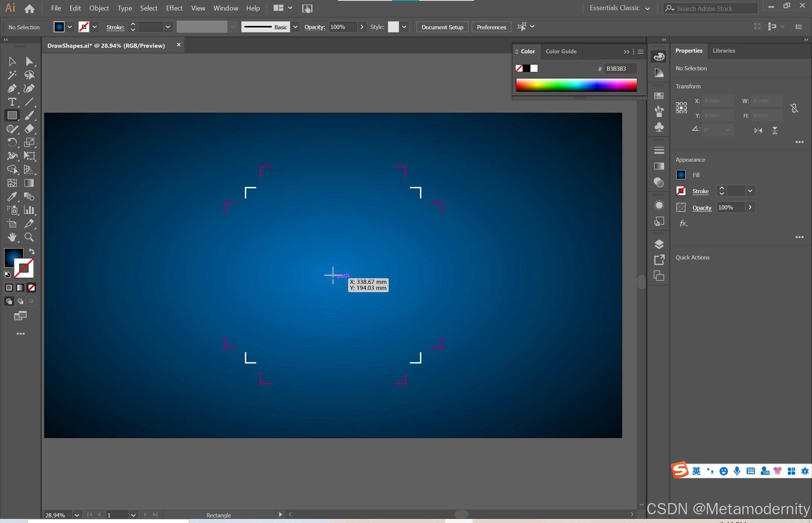Click the Preferences button
The height and width of the screenshot is (523, 812).
[491, 27]
